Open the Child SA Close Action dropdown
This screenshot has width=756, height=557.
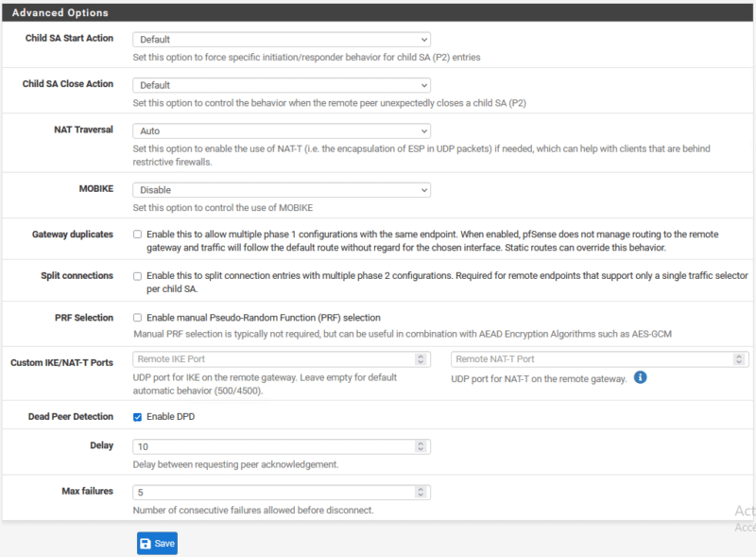coord(282,85)
